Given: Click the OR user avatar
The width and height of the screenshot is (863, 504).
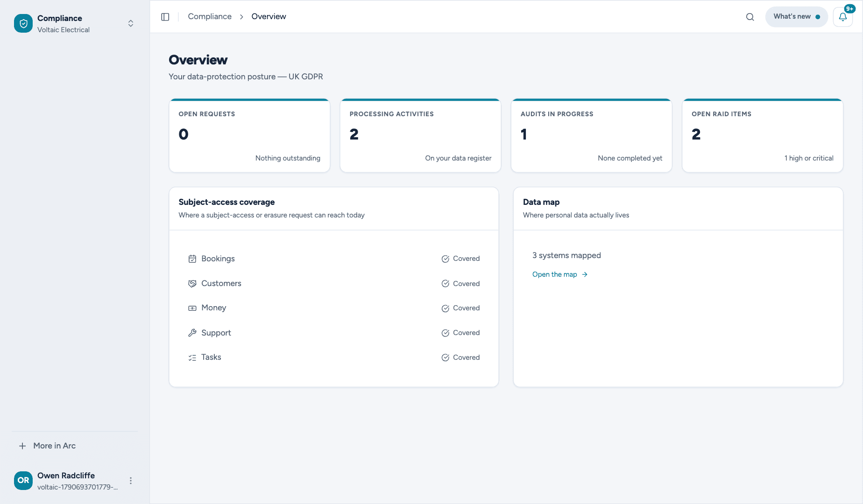Looking at the screenshot, I should 23,481.
